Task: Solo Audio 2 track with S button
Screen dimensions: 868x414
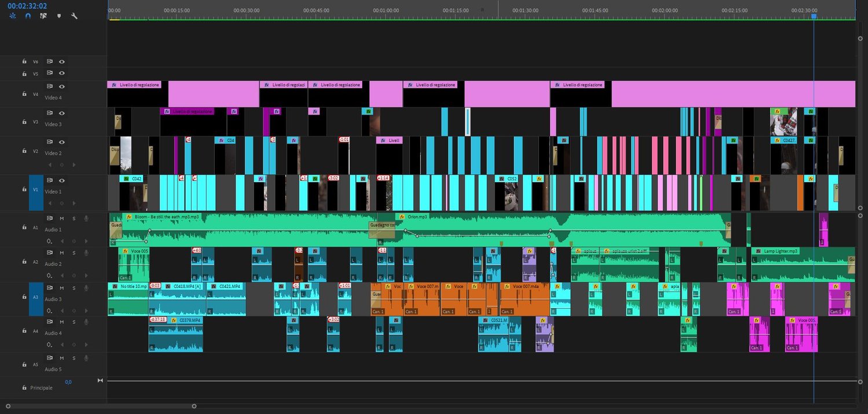Action: pyautogui.click(x=74, y=253)
